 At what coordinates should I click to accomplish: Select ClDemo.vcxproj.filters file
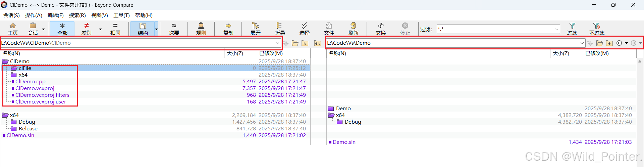(x=42, y=95)
